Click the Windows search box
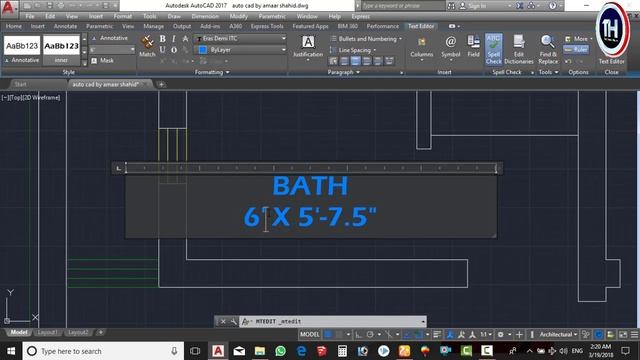 [103, 351]
